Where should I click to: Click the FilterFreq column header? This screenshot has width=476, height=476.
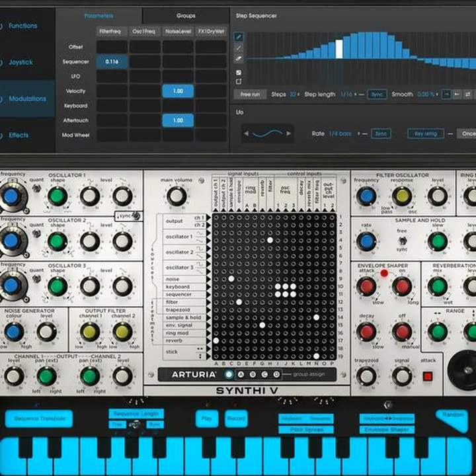(110, 31)
